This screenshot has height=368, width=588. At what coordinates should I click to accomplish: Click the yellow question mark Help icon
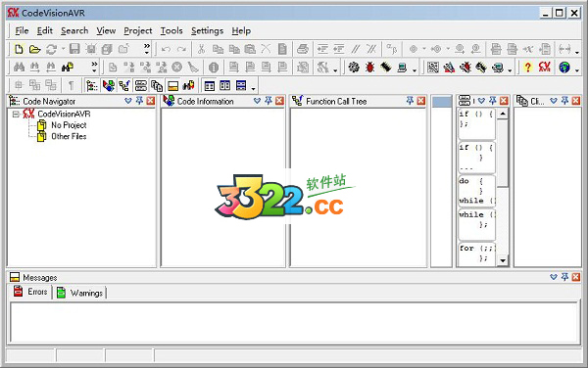coord(527,68)
